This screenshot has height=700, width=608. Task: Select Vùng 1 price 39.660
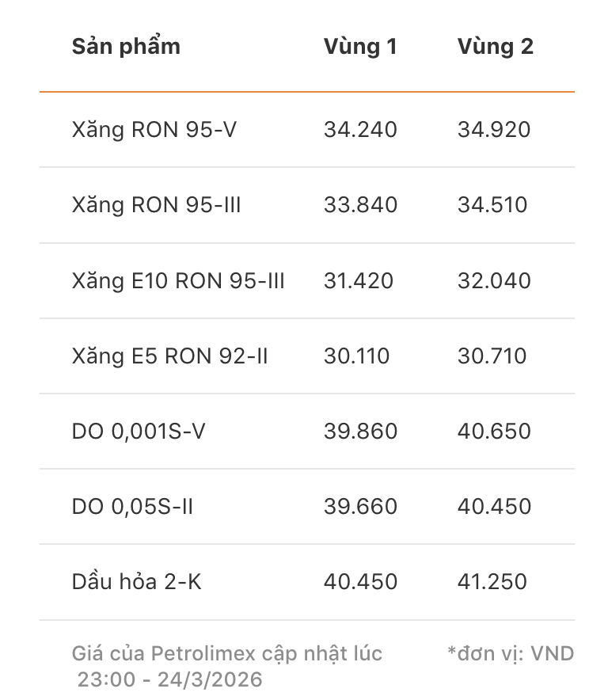pyautogui.click(x=360, y=507)
